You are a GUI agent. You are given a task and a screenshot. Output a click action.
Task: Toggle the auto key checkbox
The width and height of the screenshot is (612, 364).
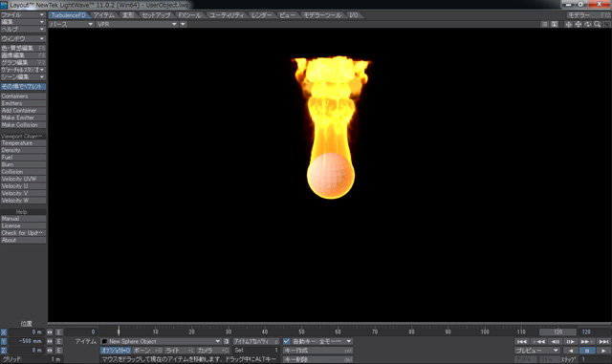[x=287, y=341]
